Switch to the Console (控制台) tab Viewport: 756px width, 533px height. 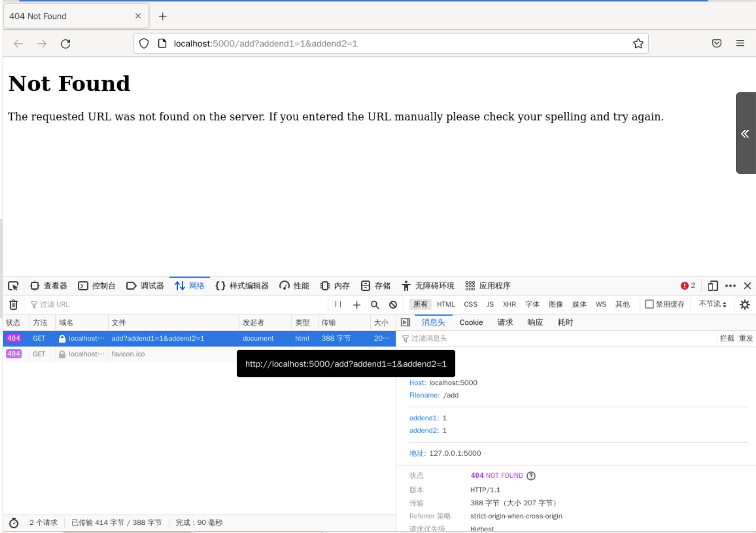97,286
